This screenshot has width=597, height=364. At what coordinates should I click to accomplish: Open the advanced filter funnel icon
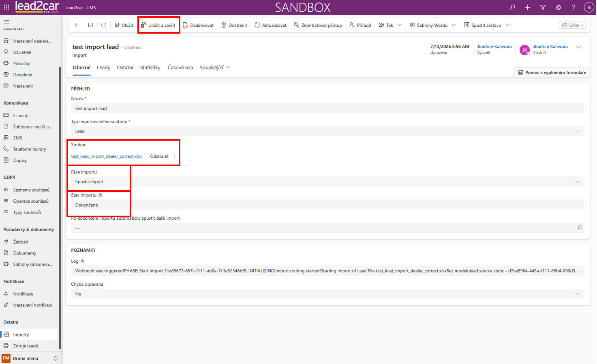pyautogui.click(x=543, y=7)
